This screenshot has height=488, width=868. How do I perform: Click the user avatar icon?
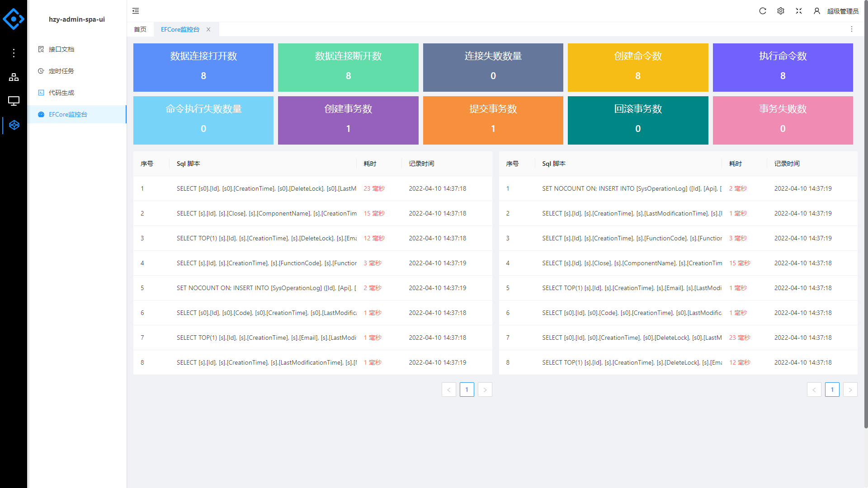point(817,11)
